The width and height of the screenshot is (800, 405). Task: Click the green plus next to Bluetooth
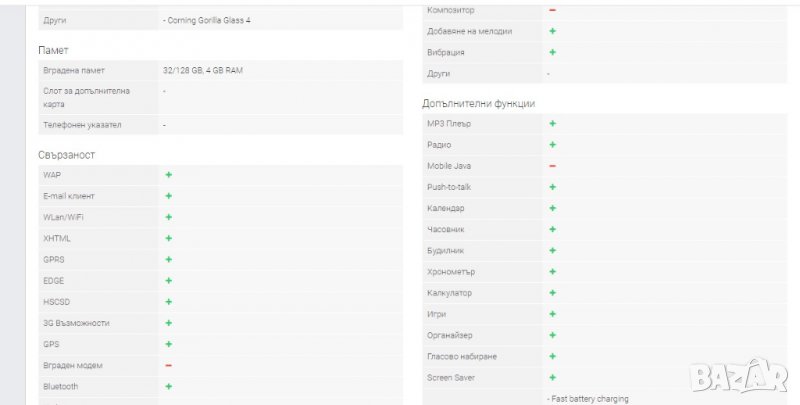(168, 387)
